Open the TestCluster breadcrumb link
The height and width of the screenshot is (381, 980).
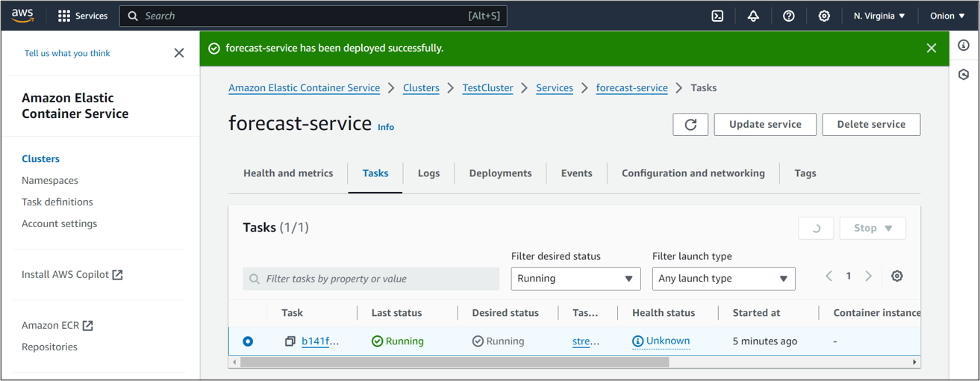487,88
